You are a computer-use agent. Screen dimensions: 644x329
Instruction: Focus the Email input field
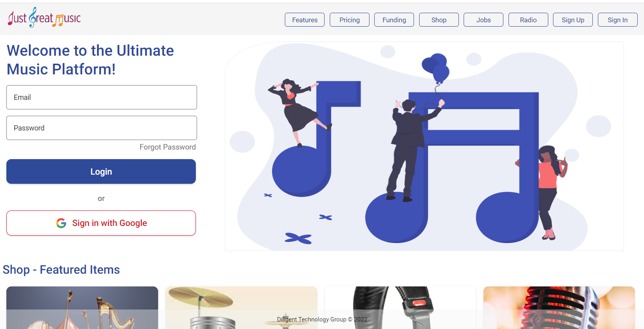click(102, 97)
